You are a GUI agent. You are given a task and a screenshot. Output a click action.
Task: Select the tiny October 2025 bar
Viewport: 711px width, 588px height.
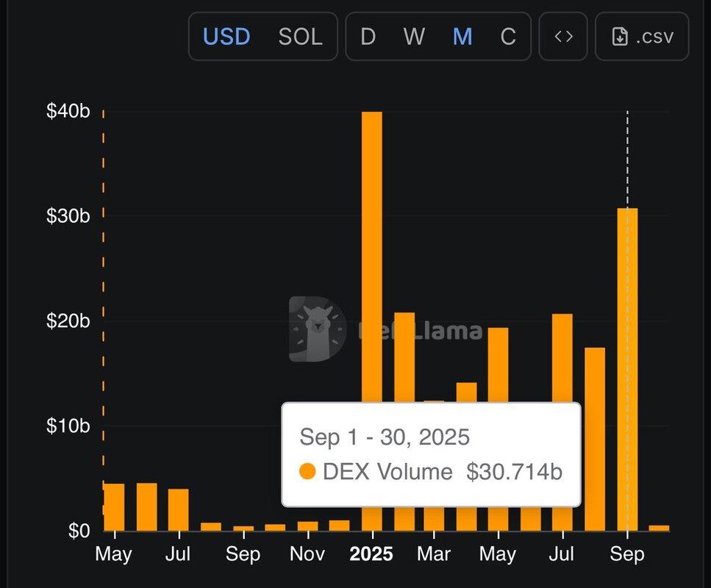pyautogui.click(x=660, y=528)
